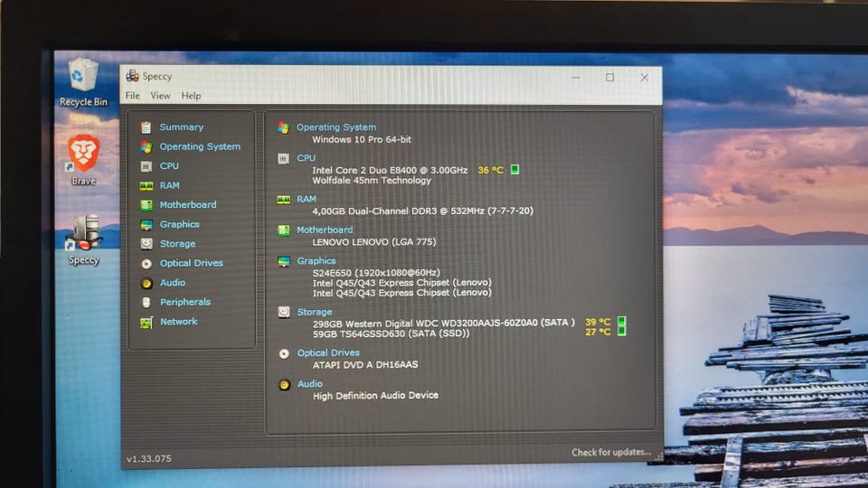868x488 pixels.
Task: Click green indicator beside 39 °C
Action: tap(622, 321)
